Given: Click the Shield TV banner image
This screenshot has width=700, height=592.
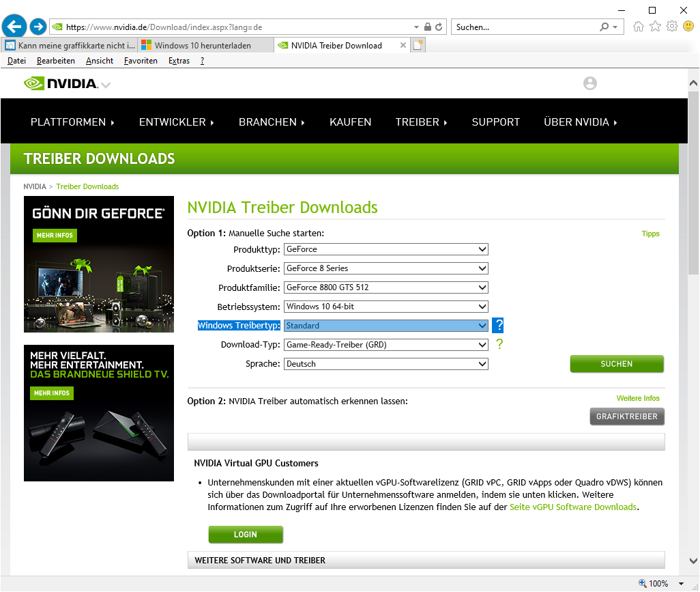Looking at the screenshot, I should coord(99,413).
